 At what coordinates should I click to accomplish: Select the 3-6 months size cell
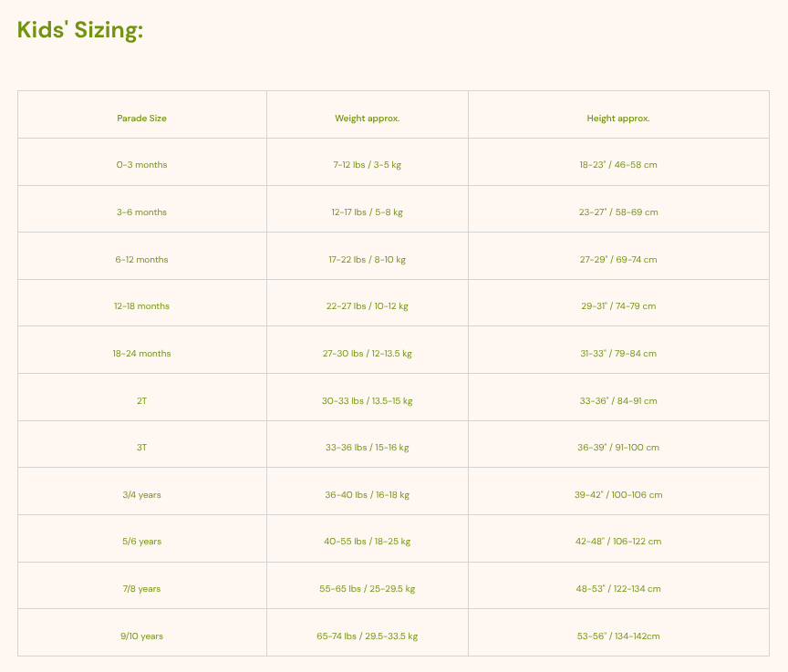tap(141, 212)
